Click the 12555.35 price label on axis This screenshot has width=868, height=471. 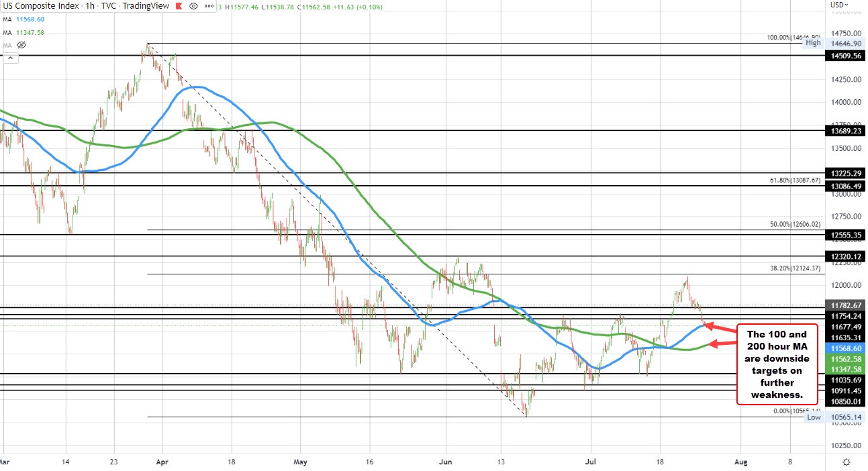[x=846, y=235]
